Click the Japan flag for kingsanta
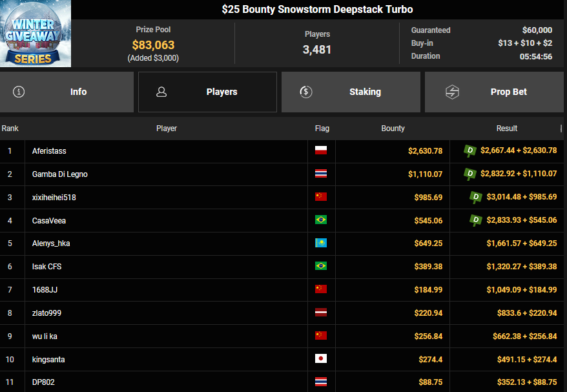 coord(320,359)
